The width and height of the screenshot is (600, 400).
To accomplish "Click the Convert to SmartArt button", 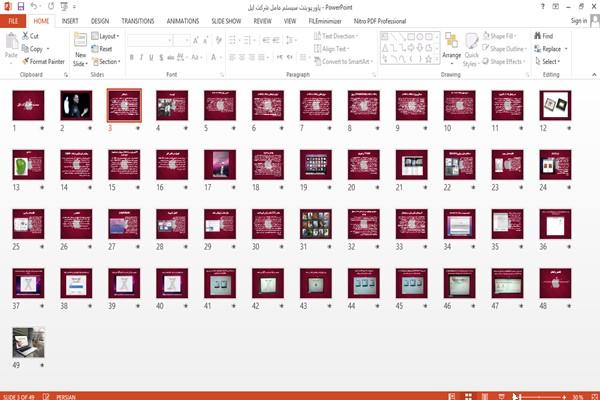I will (x=343, y=61).
